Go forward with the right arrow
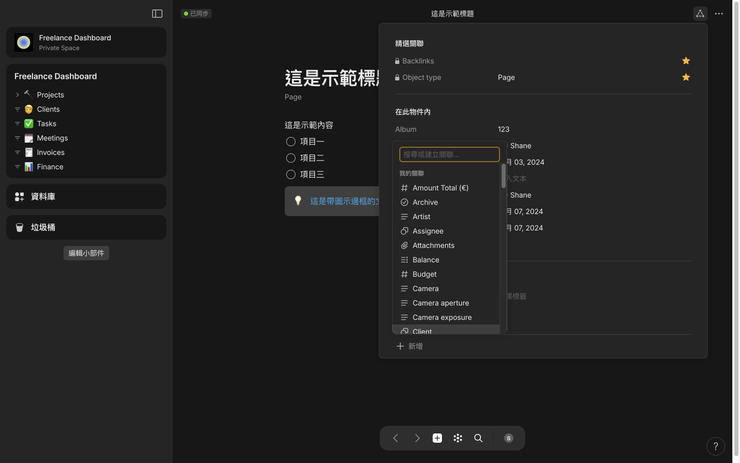Image resolution: width=740 pixels, height=463 pixels. coord(417,438)
